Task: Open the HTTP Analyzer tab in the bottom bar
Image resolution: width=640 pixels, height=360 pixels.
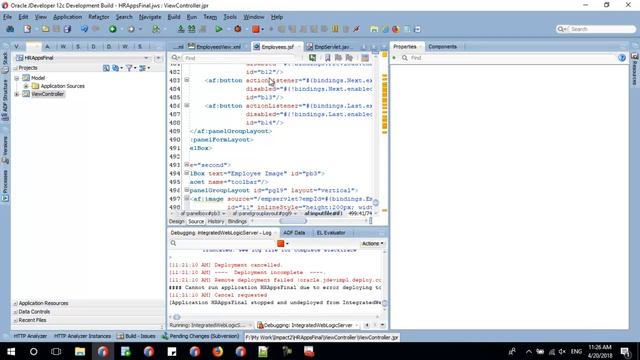Action: tap(30, 336)
